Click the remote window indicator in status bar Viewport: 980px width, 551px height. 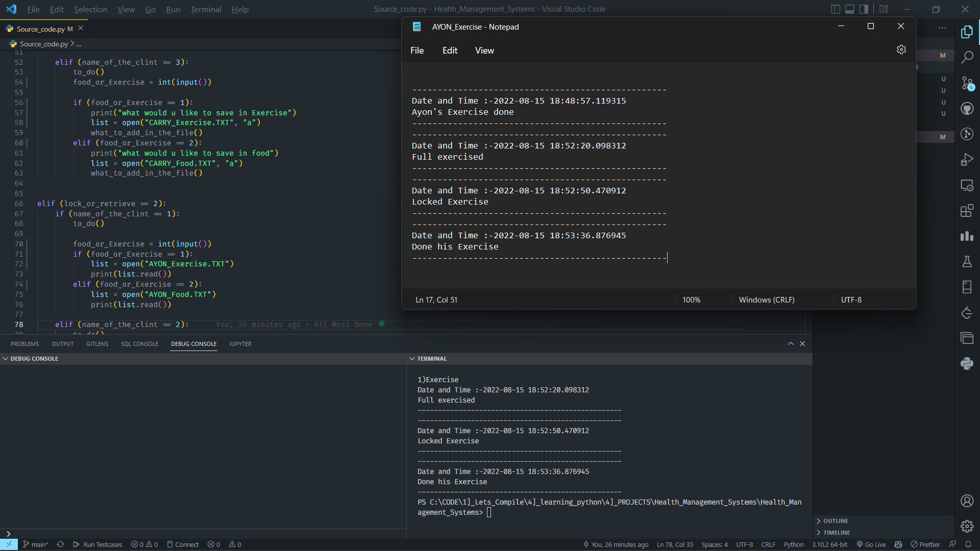[9, 544]
